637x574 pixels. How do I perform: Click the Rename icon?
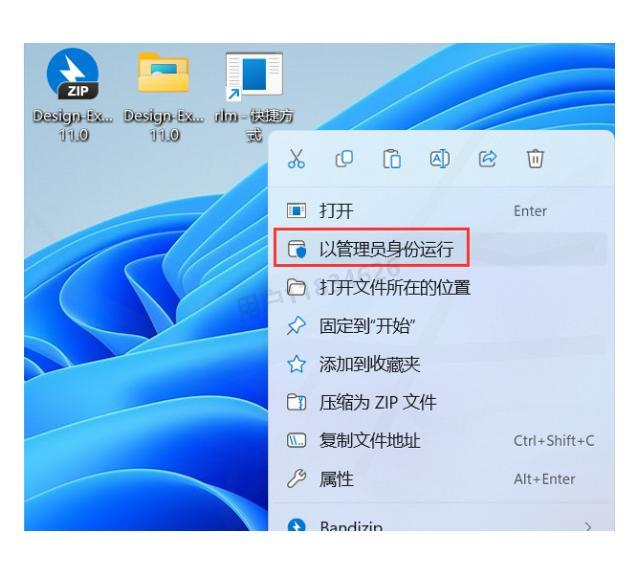440,158
